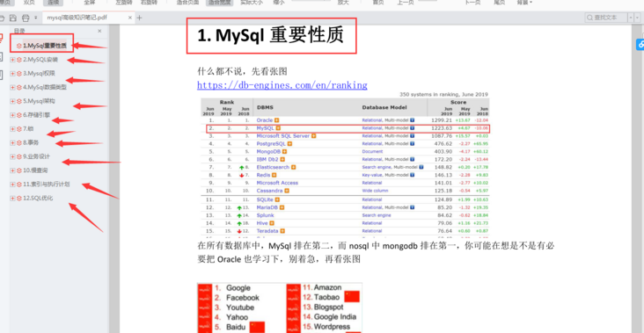Viewport: 644px width, 333px height.
Task: Expand the 2.MySQL安装 outline node
Action: (12, 60)
